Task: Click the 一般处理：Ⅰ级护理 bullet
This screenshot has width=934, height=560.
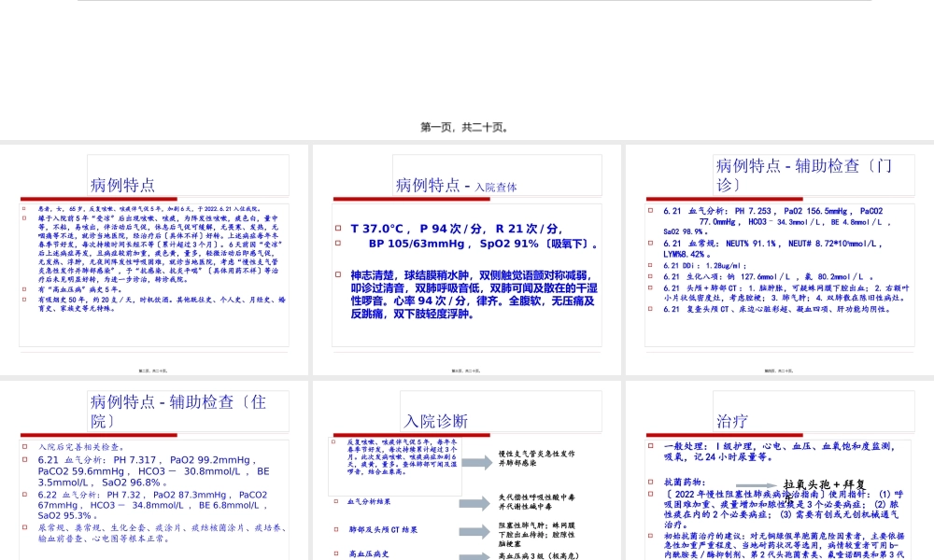Action: (x=780, y=452)
